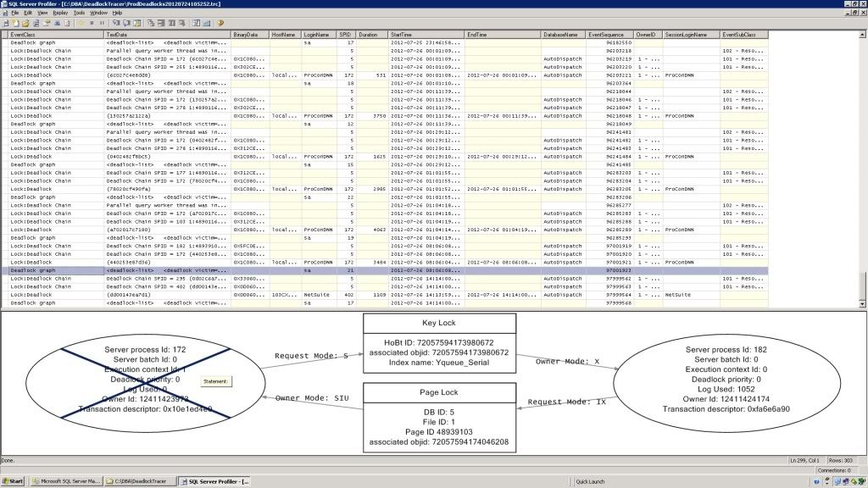Open the Edit menu
Screen dimensions: 868x488
pos(28,13)
